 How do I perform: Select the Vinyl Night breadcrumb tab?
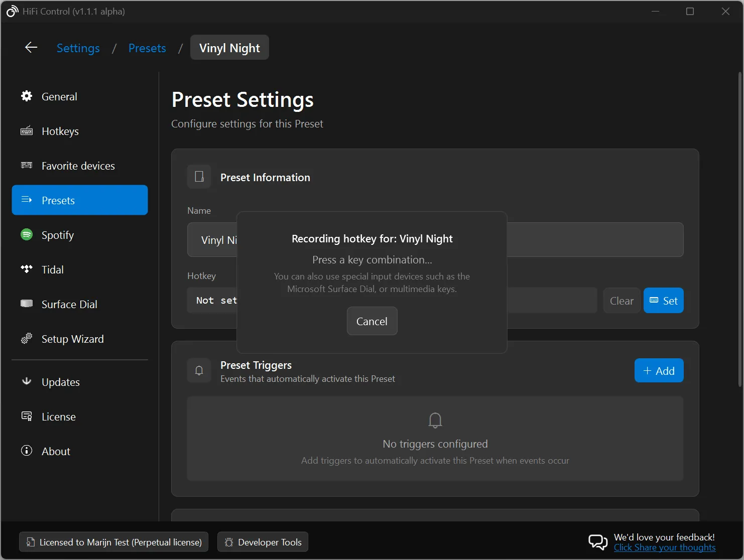pos(229,47)
